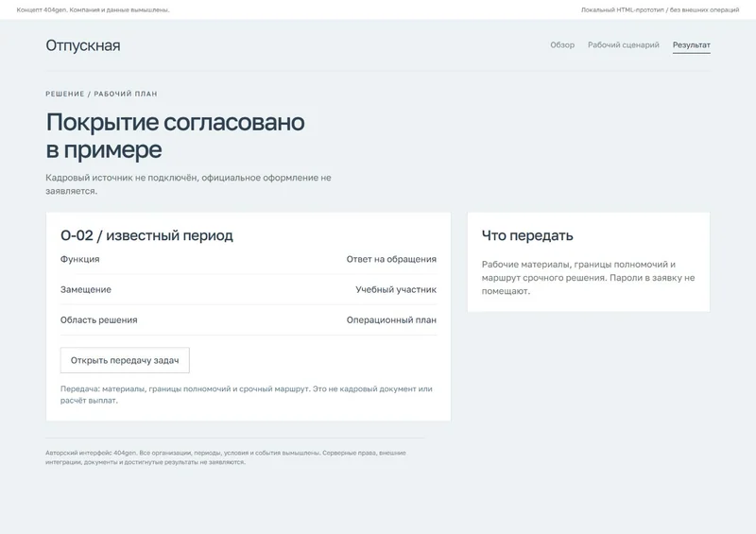Screen dimensions: 756x534
Task: Click the text about Пароли в заявку
Action: tap(588, 278)
